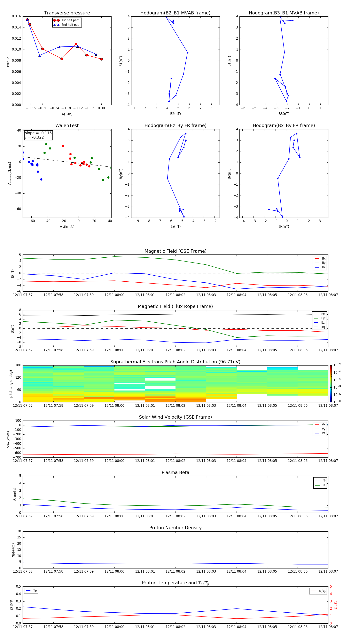The width and height of the screenshot is (351, 644).
Task: Click the Bx' legend entry in Flux Rope plot
Action: pyautogui.click(x=320, y=314)
